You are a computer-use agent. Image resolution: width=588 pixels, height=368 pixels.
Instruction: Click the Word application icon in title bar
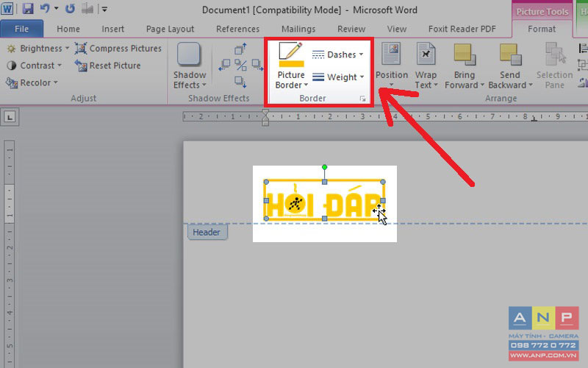pos(7,8)
